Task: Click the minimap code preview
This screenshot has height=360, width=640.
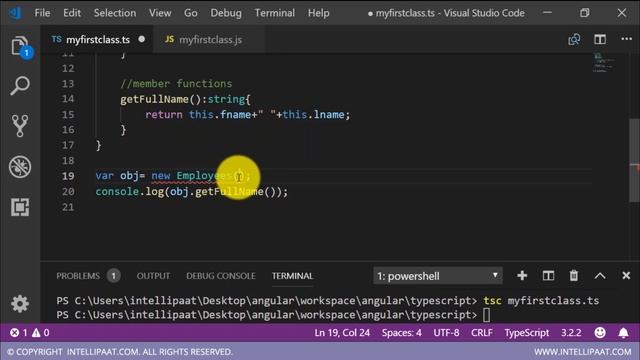Action: 603,63
